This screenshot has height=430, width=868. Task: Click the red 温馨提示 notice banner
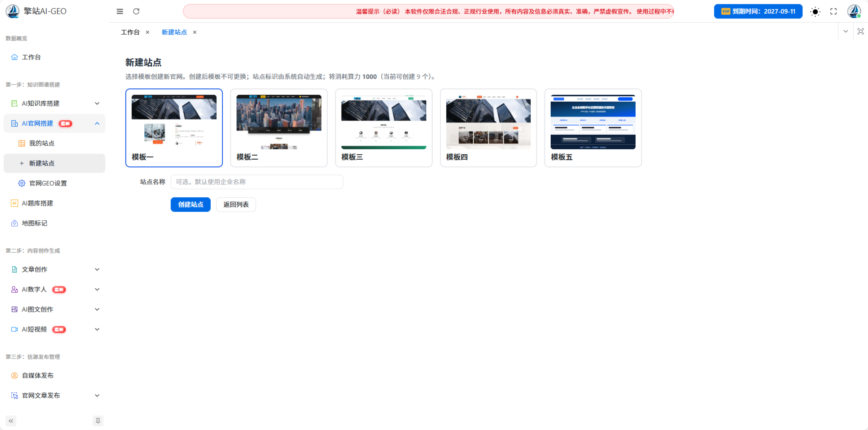pos(428,11)
